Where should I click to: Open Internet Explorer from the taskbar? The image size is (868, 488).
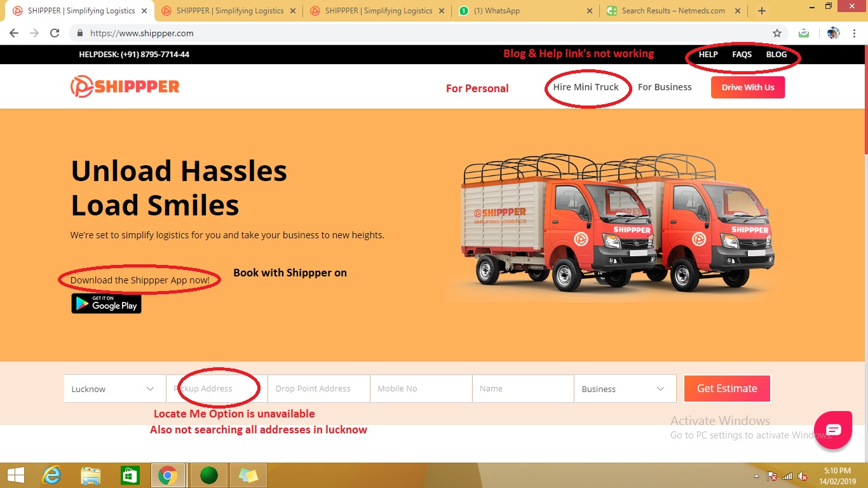[x=51, y=475]
